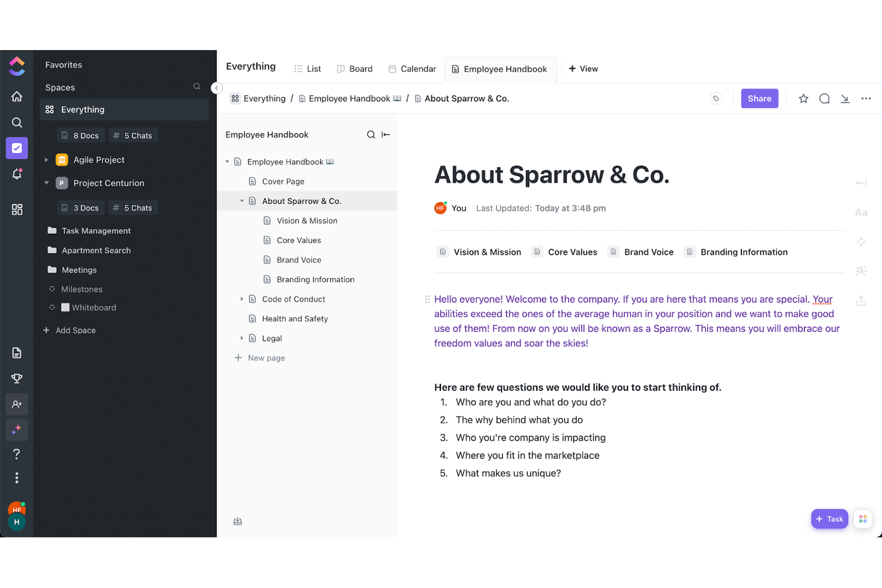The height and width of the screenshot is (588, 882).
Task: Open the three-dot more options menu
Action: click(866, 99)
